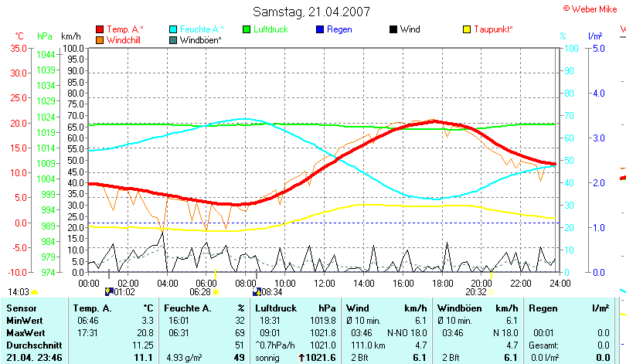
Task: Click the Temp. A. column header in the table
Action: click(92, 308)
